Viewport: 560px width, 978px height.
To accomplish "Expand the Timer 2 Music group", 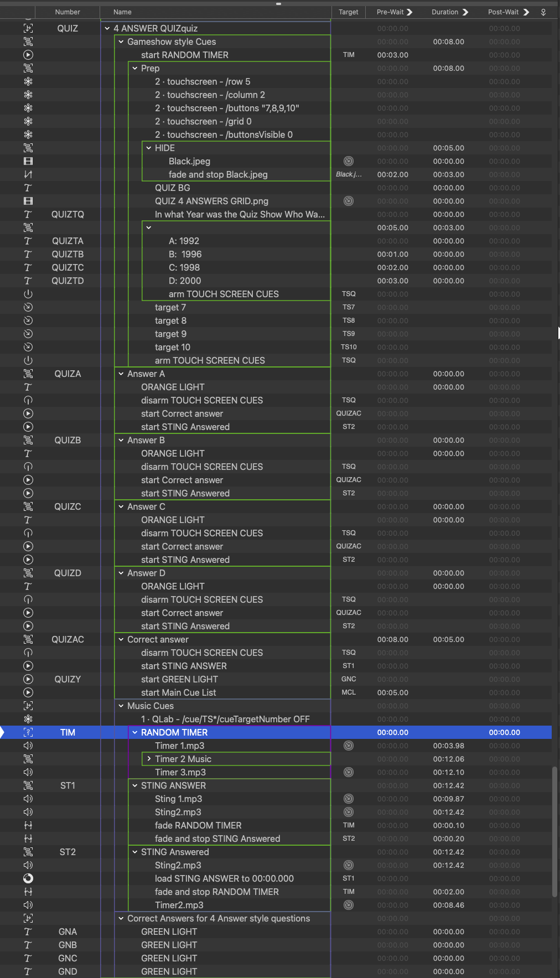I will coord(149,759).
